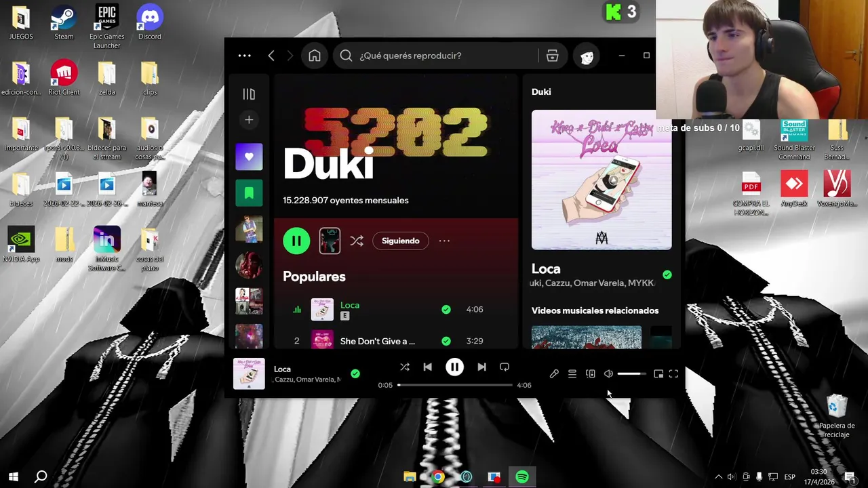Open the Duki panel header link
Screen dimensions: 868x488
(541, 91)
